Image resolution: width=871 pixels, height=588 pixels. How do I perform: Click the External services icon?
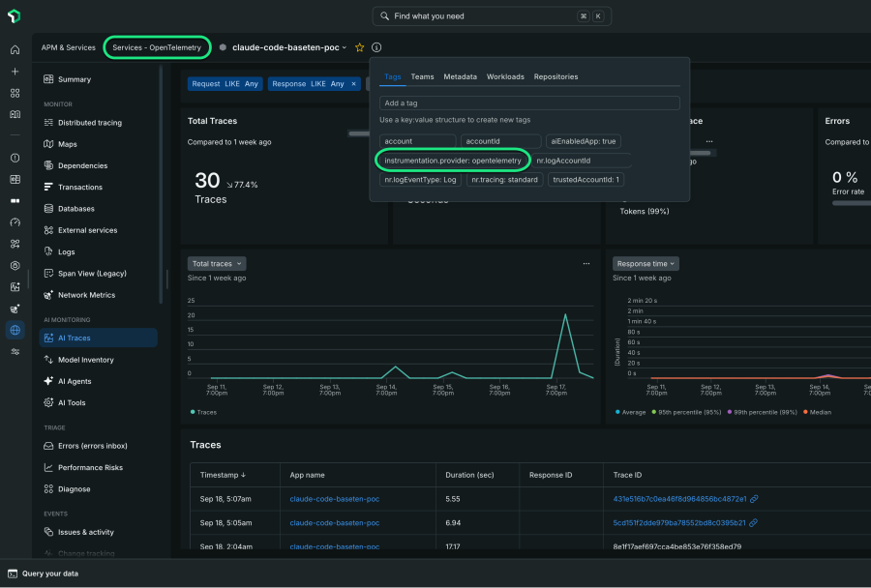tap(48, 230)
